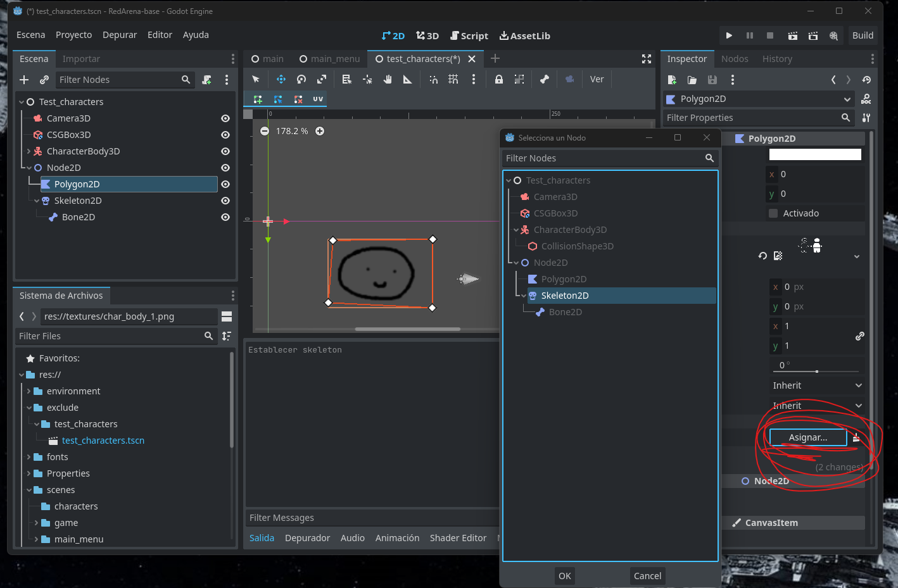Viewport: 898px width, 588px height.
Task: Hide the Polygon2D node with its eye toggle
Action: coord(225,184)
